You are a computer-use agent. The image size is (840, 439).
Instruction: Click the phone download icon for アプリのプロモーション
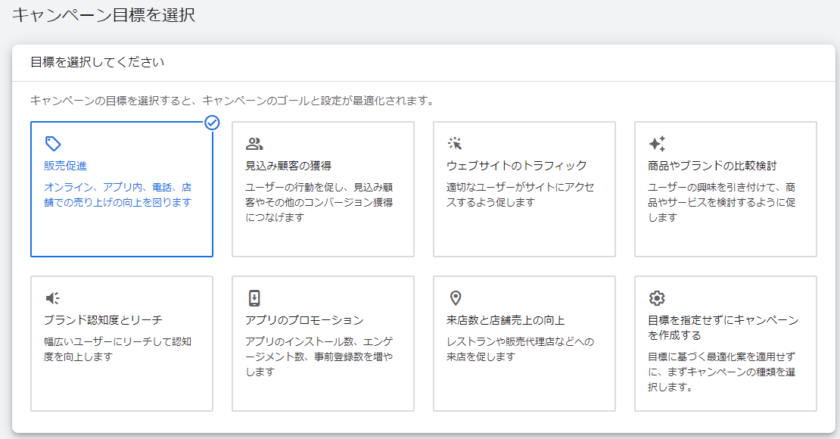[x=254, y=298]
